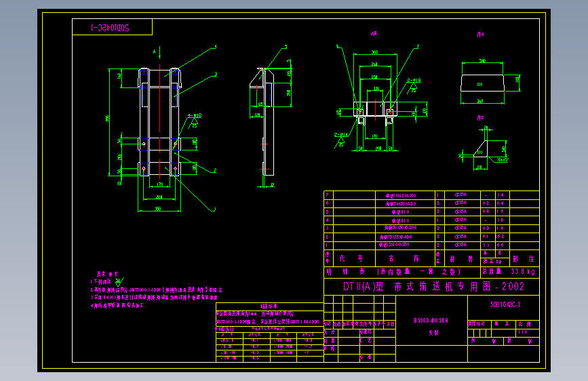Viewport: 588px width, 381px height.
Task: Select the 总质量 label
Action: click(x=492, y=271)
